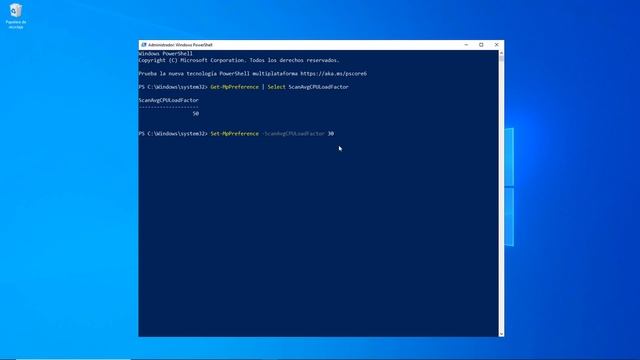This screenshot has height=360, width=640.
Task: Click the 'ScanAvgCPULoadFactor' column header output
Action: point(169,100)
